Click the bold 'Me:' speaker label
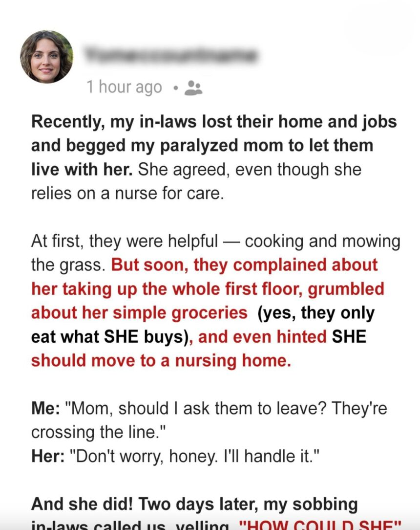 click(x=45, y=409)
